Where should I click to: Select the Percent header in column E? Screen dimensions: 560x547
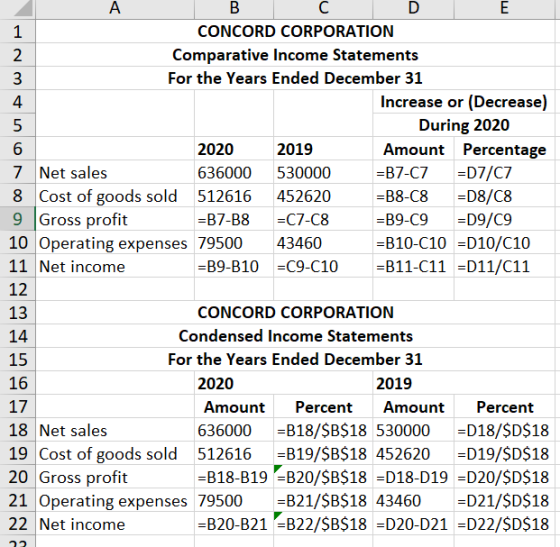[504, 407]
